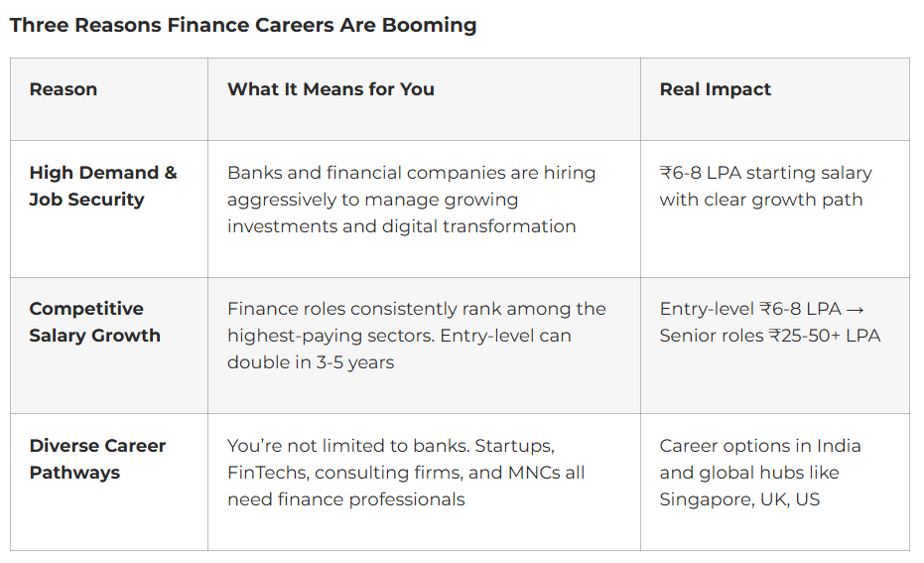The image size is (924, 563).
Task: Click the 'Entry-level ₹6-8 LPA →' line
Action: (x=761, y=309)
